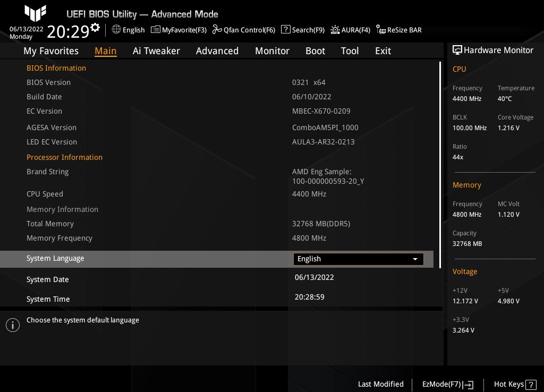Go to the Exit tab
544x392 pixels.
[x=383, y=51]
